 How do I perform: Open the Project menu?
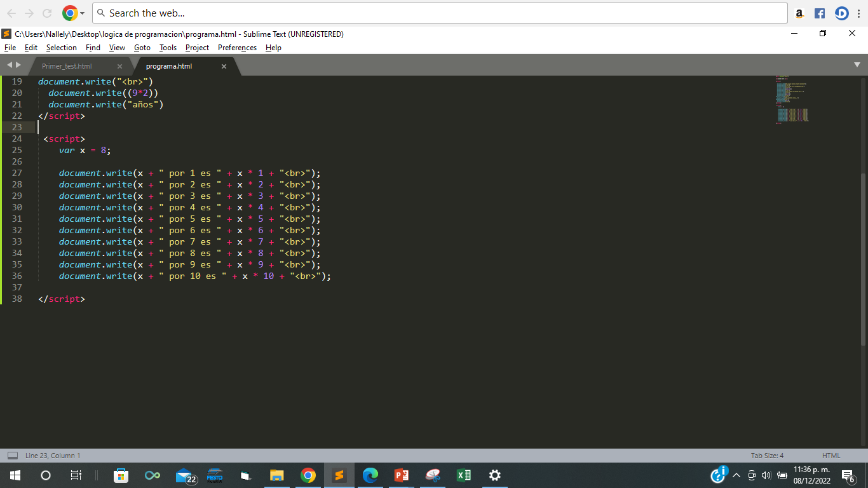(x=197, y=48)
